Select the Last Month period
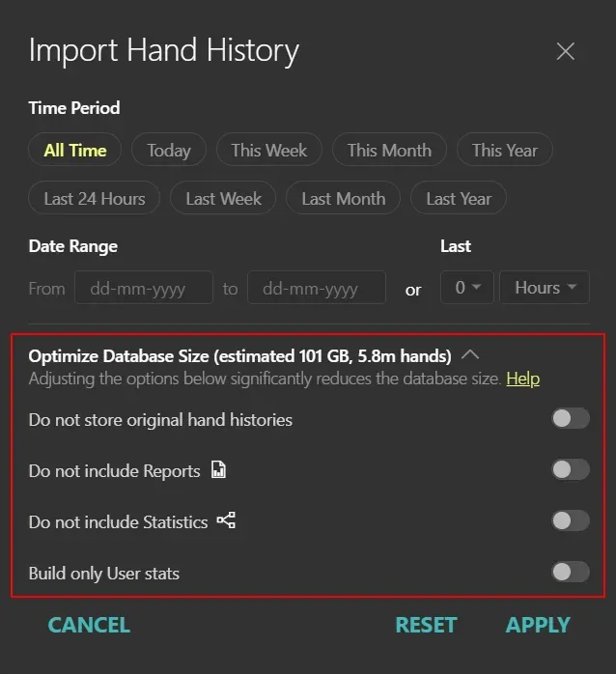This screenshot has height=674, width=616. pyautogui.click(x=343, y=199)
